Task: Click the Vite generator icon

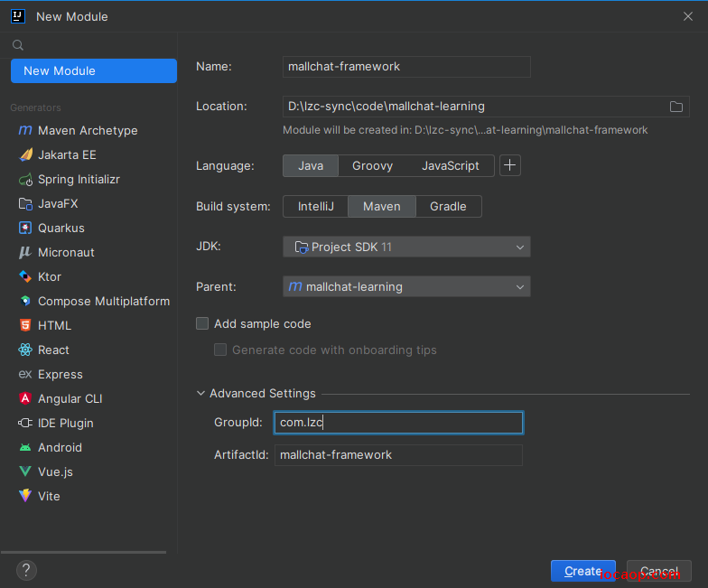Action: 25,497
